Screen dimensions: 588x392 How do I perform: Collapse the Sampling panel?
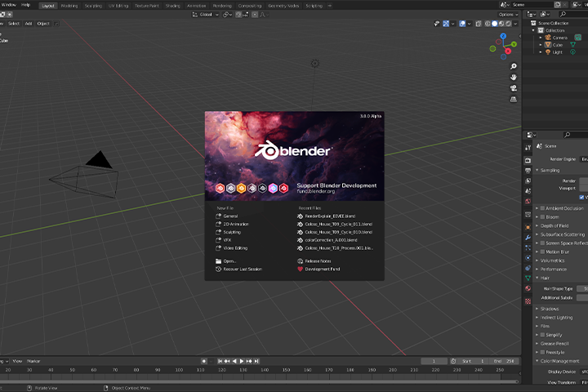click(x=537, y=171)
